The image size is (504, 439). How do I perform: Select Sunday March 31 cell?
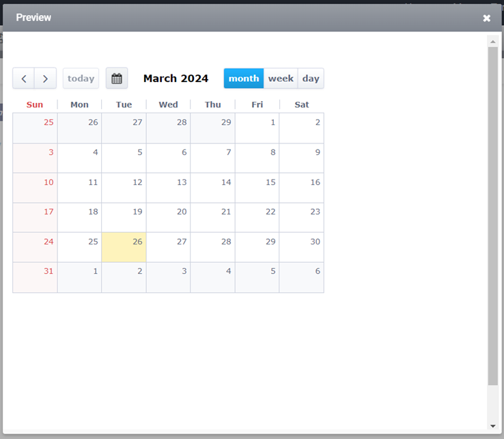pos(35,277)
